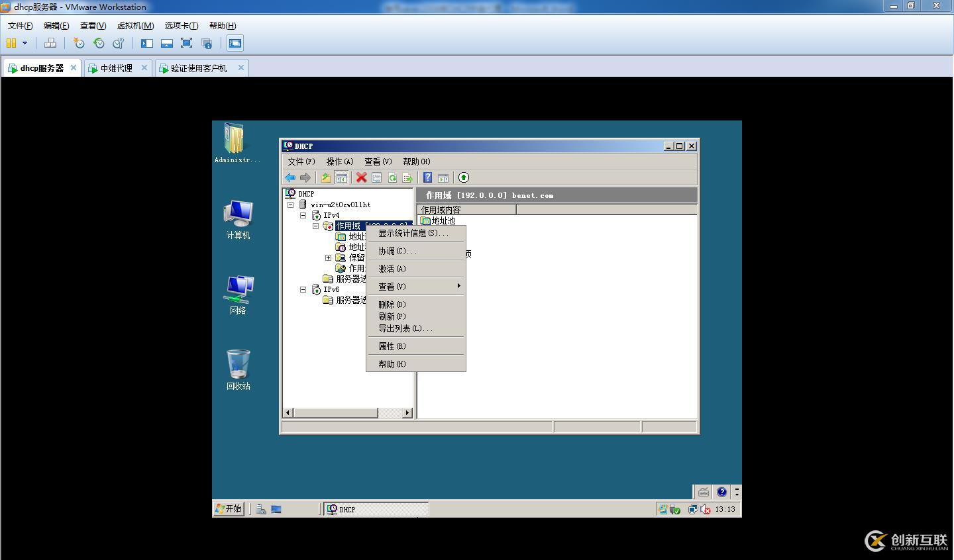Image resolution: width=954 pixels, height=560 pixels.
Task: Close the 中继代理 tab
Action: (144, 68)
